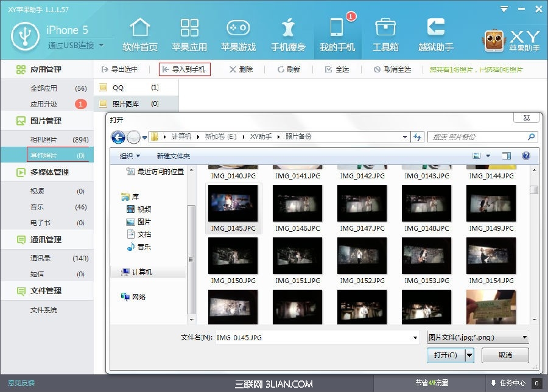Select 相机照片 in sidebar
The width and height of the screenshot is (548, 392).
(44, 139)
